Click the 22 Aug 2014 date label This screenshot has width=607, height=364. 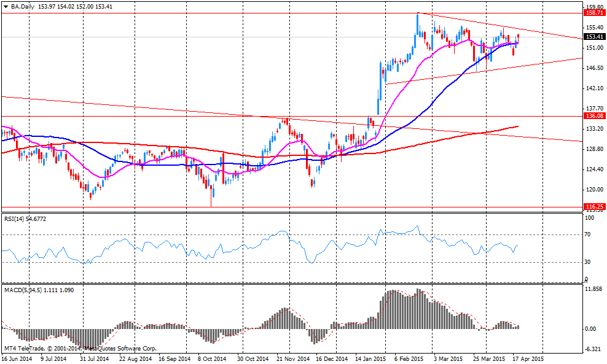pos(136,359)
